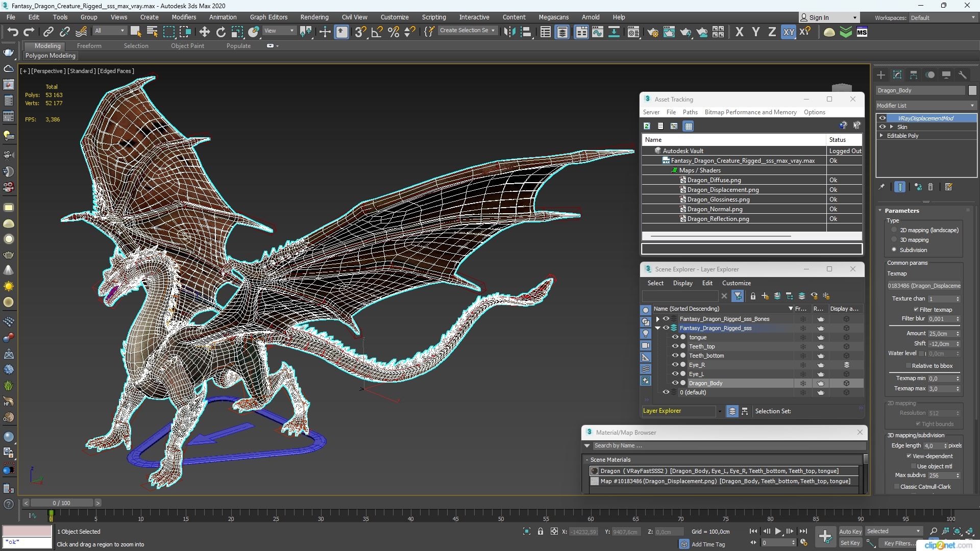The width and height of the screenshot is (980, 551).
Task: Toggle the View-dependent checkbox
Action: click(x=909, y=456)
